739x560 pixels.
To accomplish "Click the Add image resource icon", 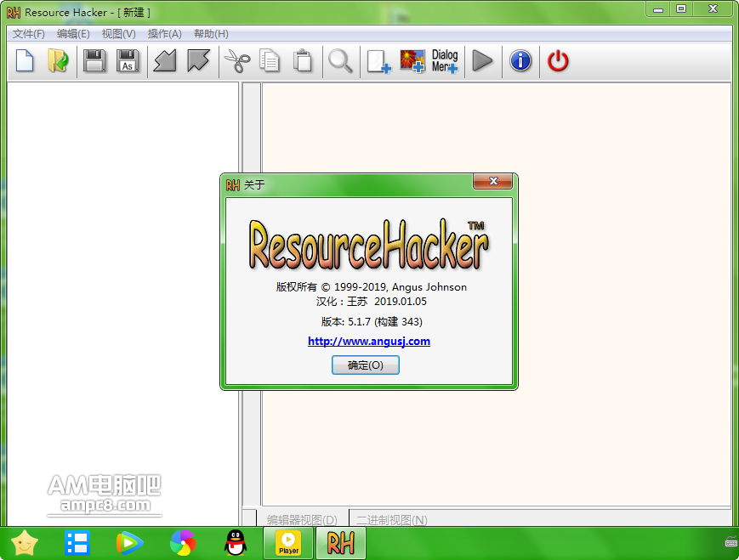I will 412,61.
